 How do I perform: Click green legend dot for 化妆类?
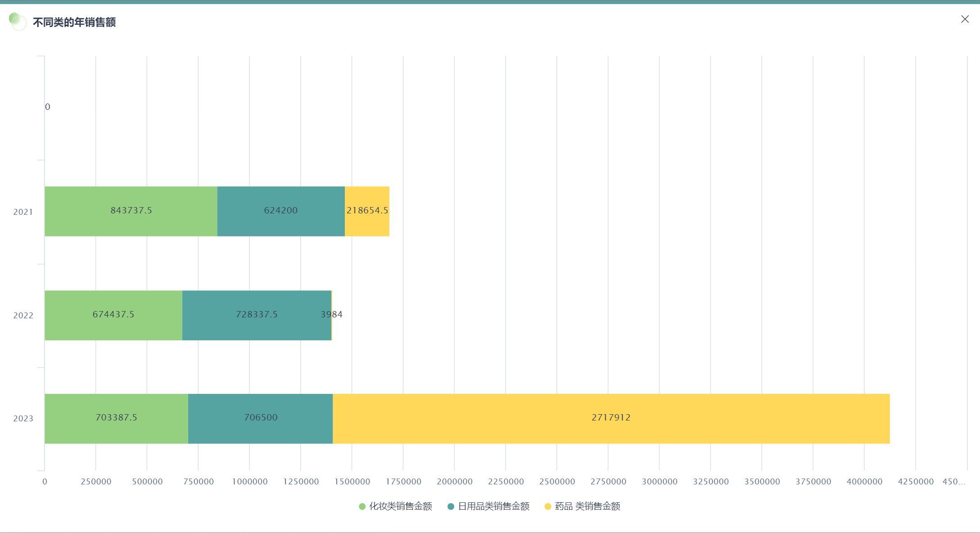point(362,506)
